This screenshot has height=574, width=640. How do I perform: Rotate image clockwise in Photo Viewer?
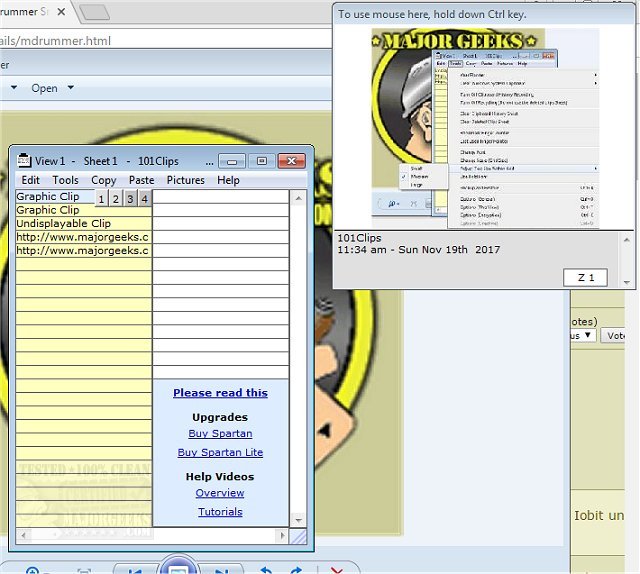click(296, 570)
